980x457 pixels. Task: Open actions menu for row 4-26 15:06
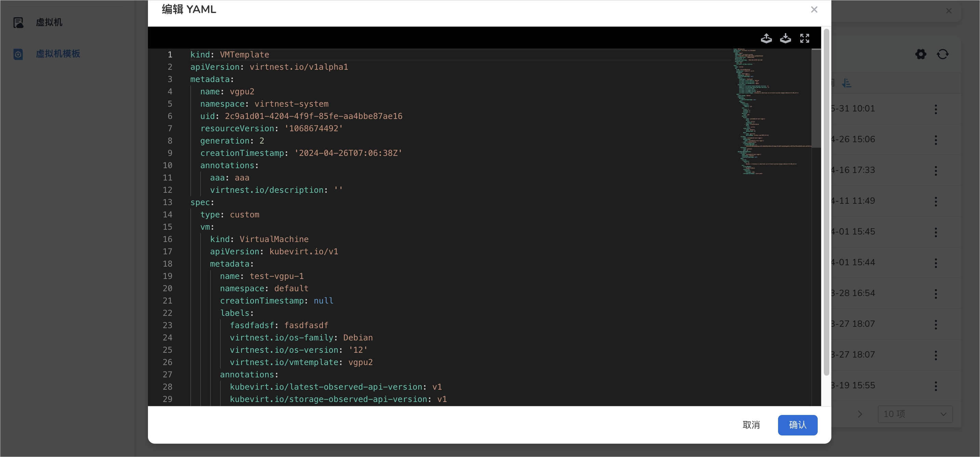(936, 140)
